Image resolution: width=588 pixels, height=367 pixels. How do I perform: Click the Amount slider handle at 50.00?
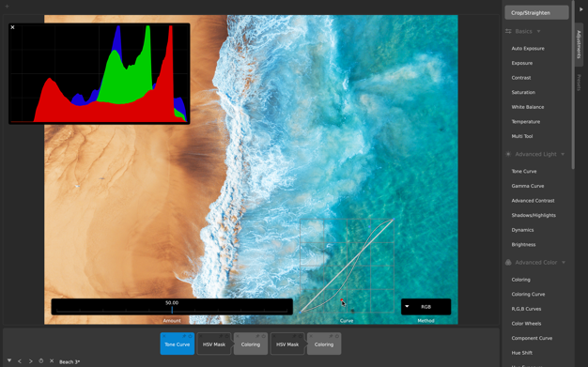coord(172,310)
